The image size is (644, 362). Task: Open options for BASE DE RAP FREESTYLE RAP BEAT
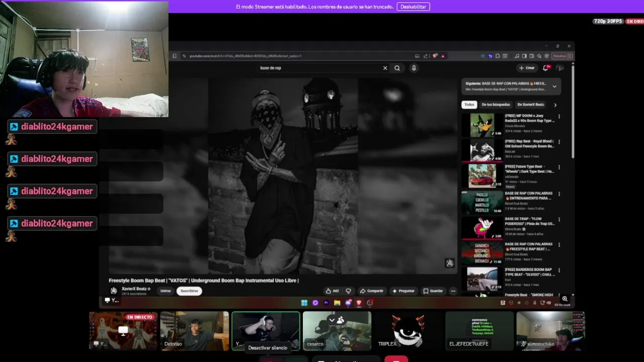tap(559, 245)
